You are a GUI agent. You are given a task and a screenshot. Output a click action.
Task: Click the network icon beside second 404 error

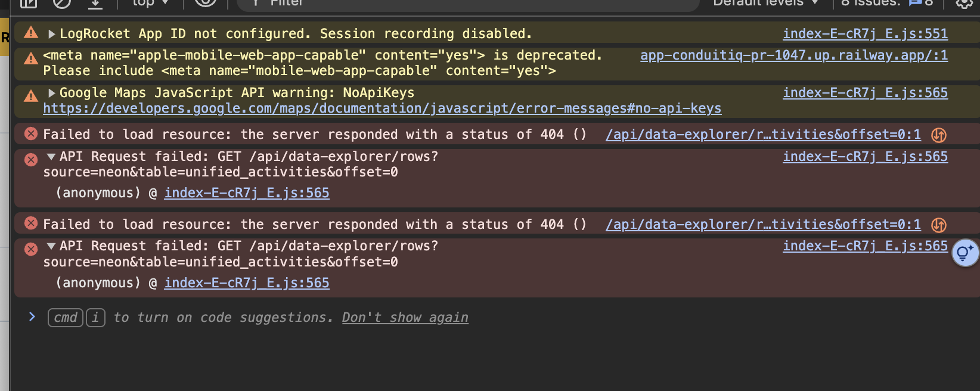point(939,225)
